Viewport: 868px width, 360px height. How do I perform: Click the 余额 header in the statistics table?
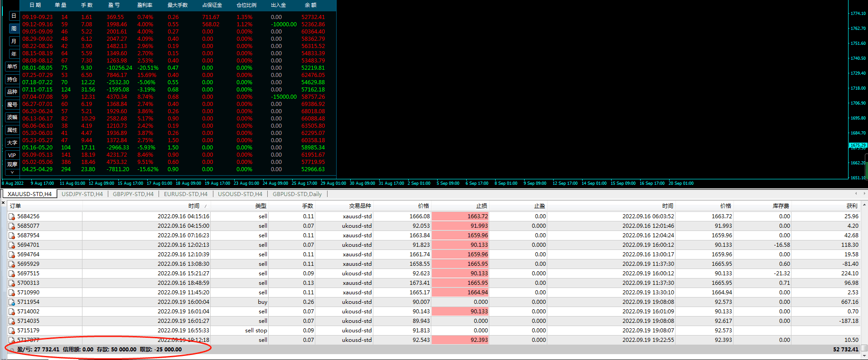pos(311,5)
